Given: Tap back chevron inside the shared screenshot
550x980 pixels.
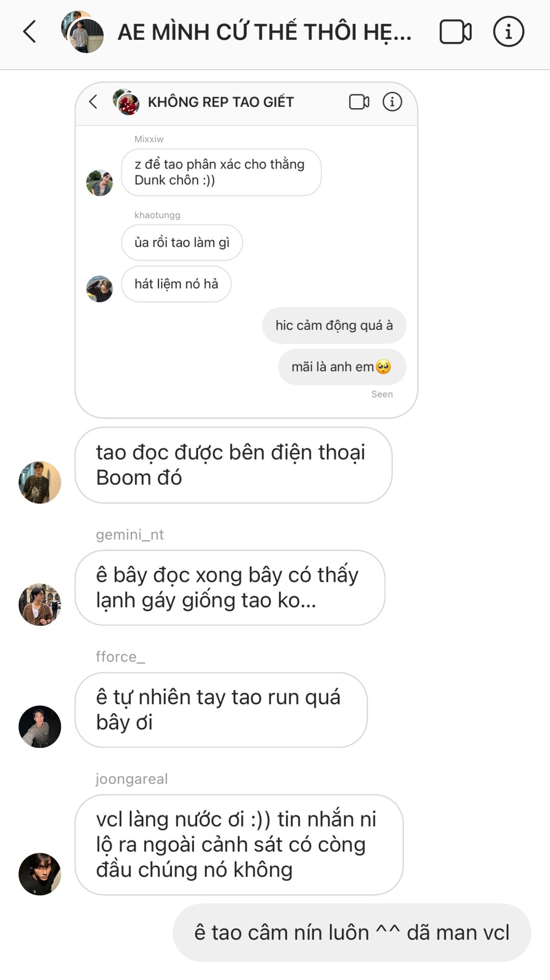Looking at the screenshot, I should [x=93, y=102].
